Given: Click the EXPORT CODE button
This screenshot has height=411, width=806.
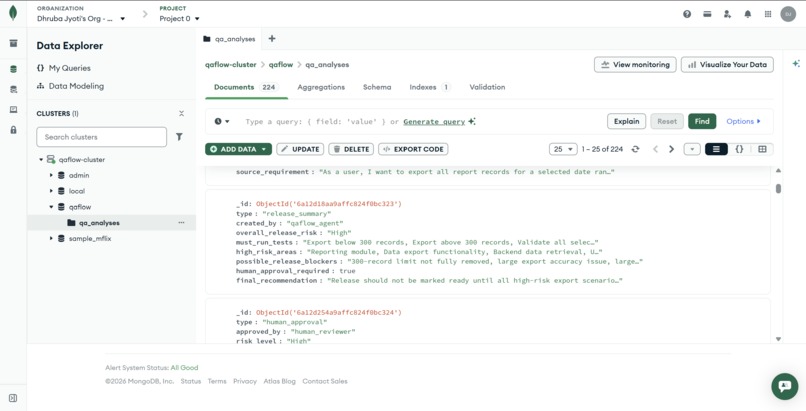Looking at the screenshot, I should tap(413, 149).
